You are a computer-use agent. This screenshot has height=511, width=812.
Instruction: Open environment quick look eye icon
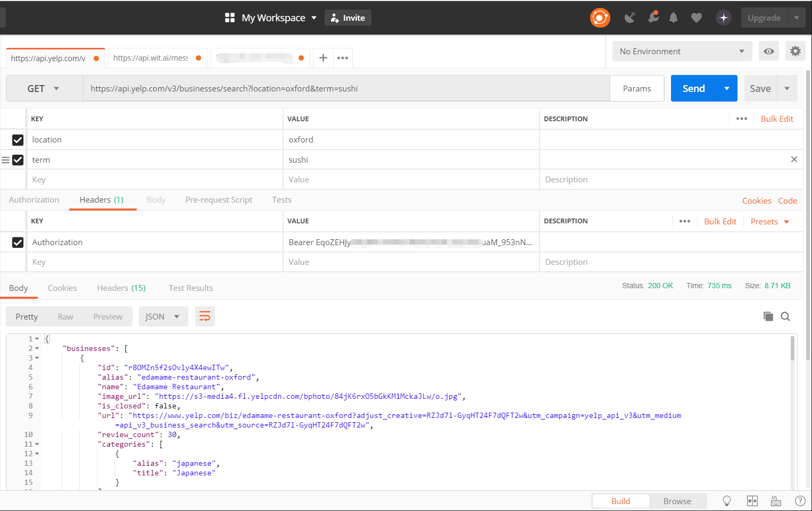769,51
